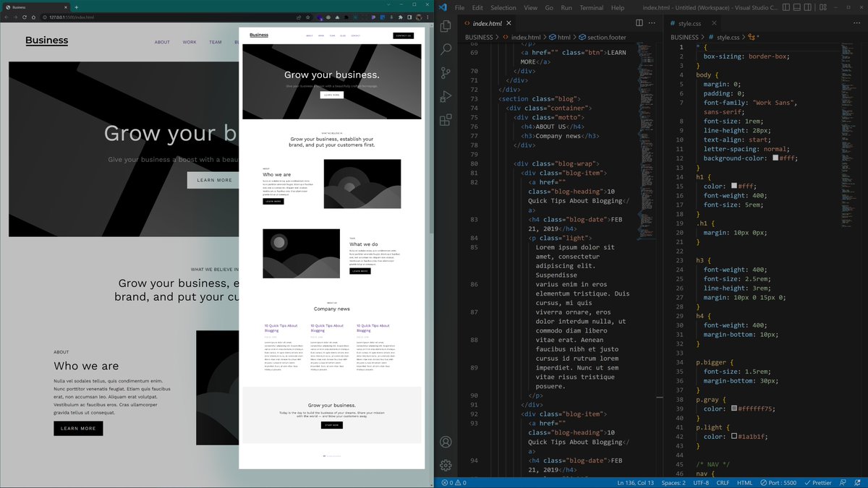
Task: Reload the browser page
Action: [25, 17]
